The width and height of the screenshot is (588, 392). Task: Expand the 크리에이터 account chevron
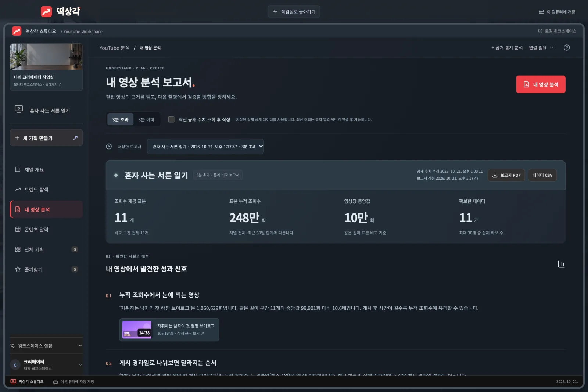tap(80, 365)
